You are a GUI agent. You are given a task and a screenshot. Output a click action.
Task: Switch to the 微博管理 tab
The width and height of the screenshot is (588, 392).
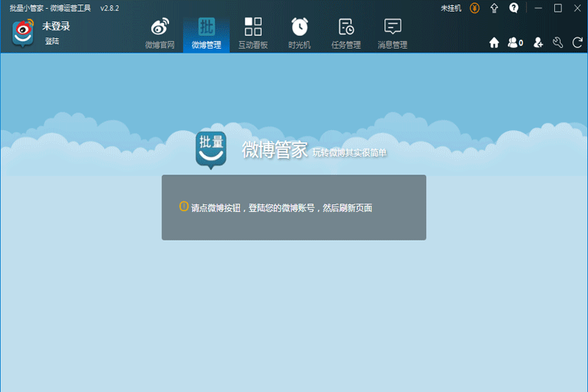coord(206,34)
